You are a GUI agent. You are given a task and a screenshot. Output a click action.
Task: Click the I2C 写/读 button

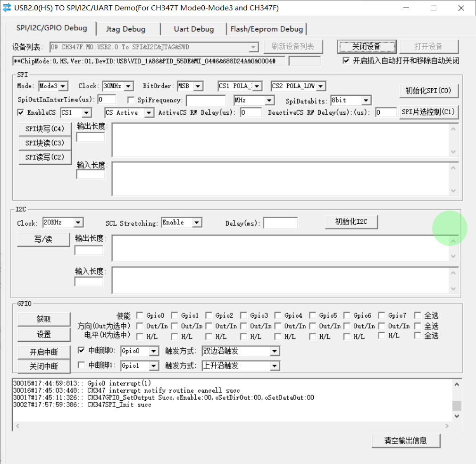[43, 239]
